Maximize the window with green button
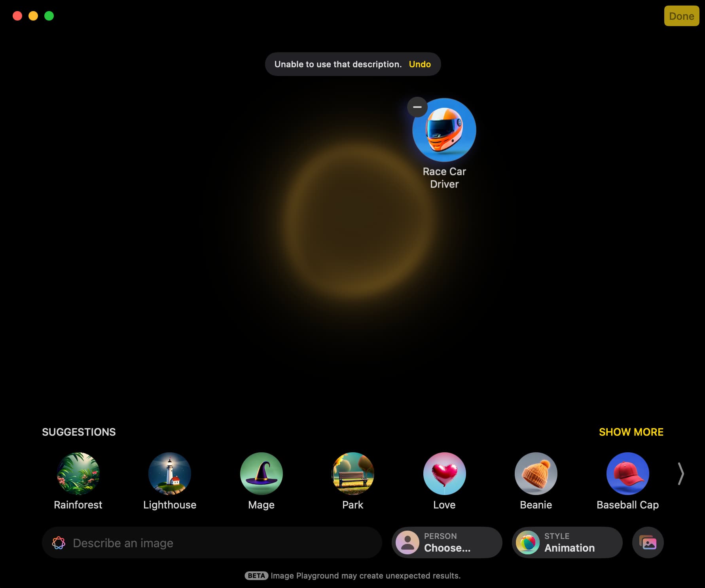 pyautogui.click(x=49, y=16)
